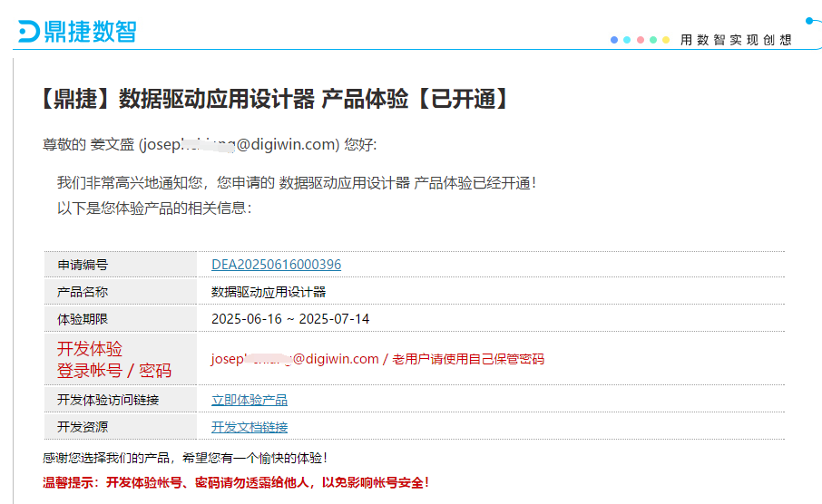
Task: Click the greeting line beginning 尊敬的 姜文盛
Action: (210, 144)
